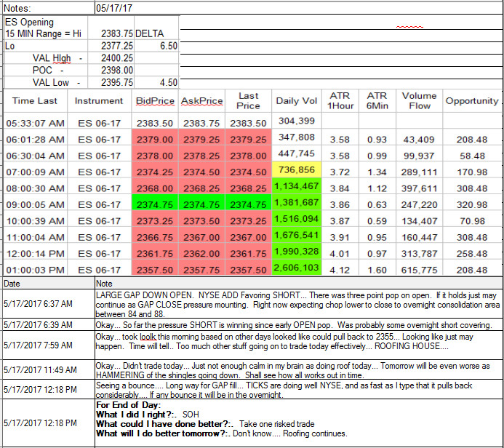
Task: Select the BidPrice column header
Action: click(x=155, y=101)
